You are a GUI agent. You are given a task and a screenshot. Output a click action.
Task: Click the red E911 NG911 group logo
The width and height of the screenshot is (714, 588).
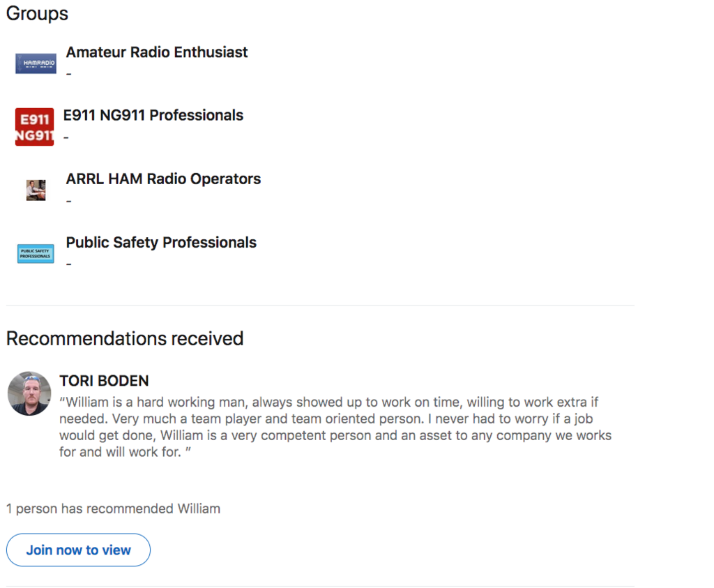(35, 127)
